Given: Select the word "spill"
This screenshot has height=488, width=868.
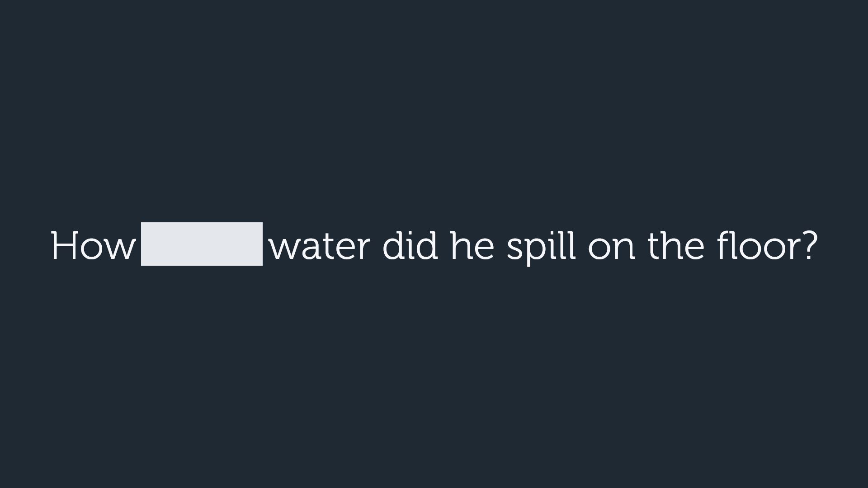Looking at the screenshot, I should [x=541, y=246].
